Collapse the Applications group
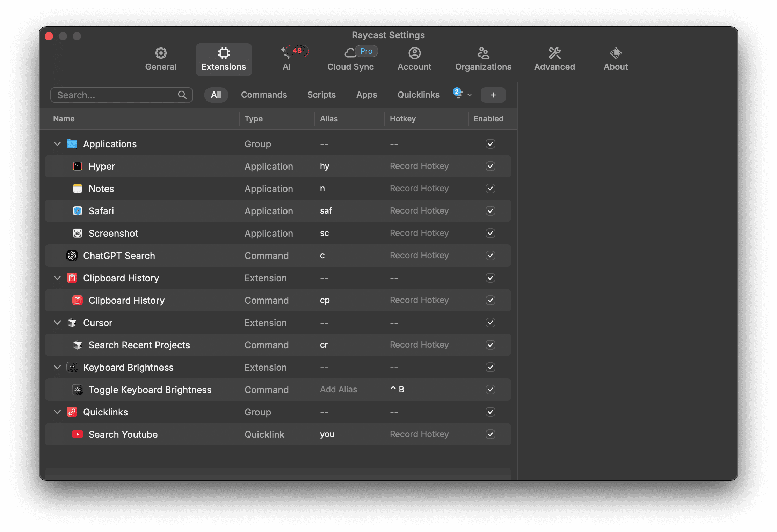The width and height of the screenshot is (777, 532). point(57,144)
